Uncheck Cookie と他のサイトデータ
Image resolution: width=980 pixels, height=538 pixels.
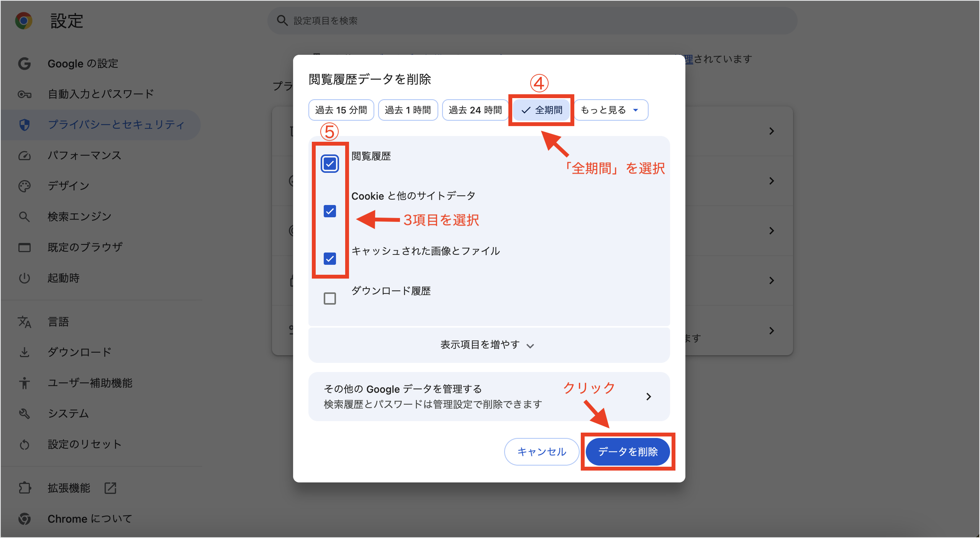[x=329, y=211]
